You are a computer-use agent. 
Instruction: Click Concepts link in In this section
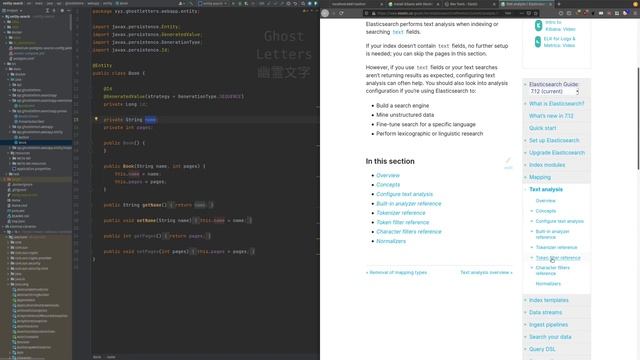388,185
